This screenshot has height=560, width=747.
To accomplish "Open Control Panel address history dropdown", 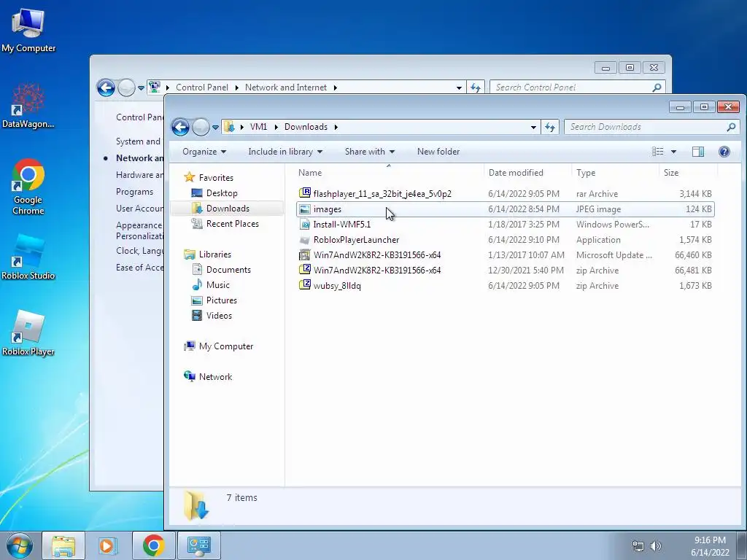I will pyautogui.click(x=459, y=87).
